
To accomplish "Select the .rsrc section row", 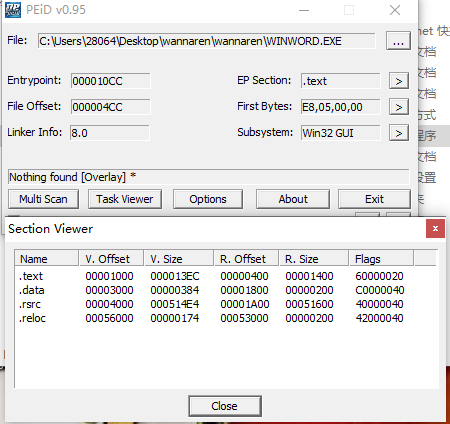I will [x=226, y=304].
